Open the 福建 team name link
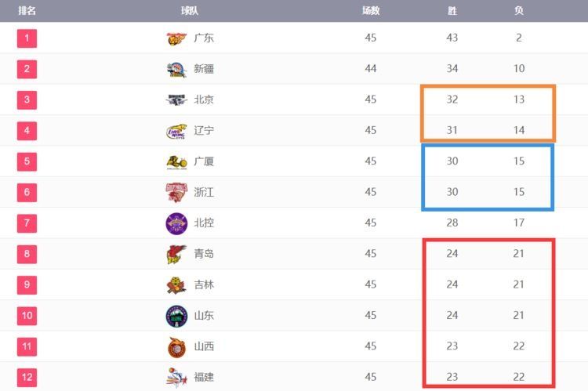 coord(204,377)
